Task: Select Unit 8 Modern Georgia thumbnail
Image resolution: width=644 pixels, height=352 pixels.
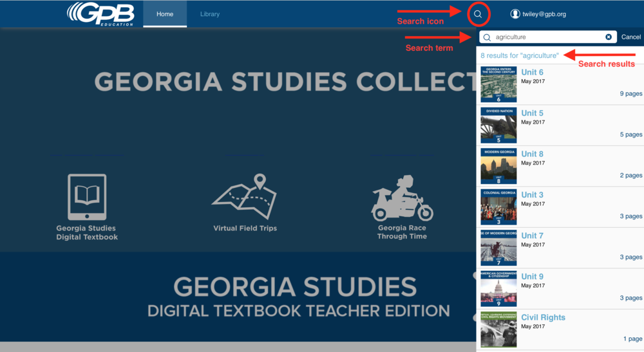Action: (x=498, y=166)
